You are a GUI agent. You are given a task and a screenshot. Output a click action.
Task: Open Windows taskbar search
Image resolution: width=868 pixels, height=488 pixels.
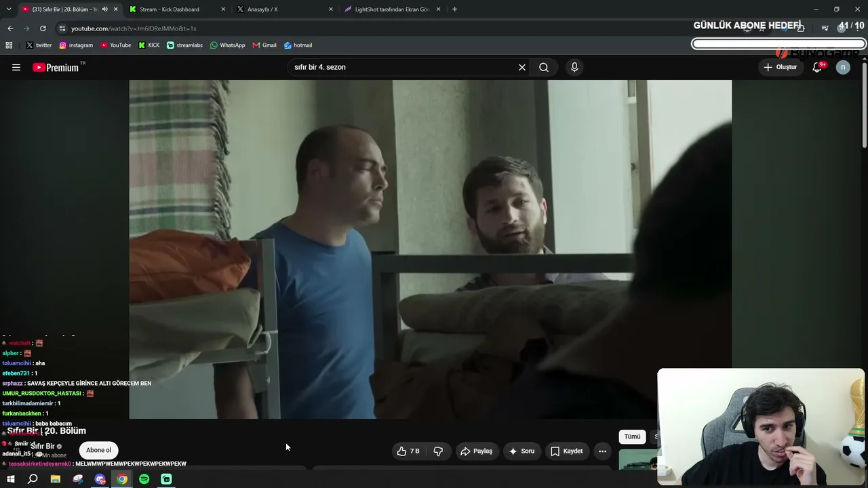tap(33, 479)
